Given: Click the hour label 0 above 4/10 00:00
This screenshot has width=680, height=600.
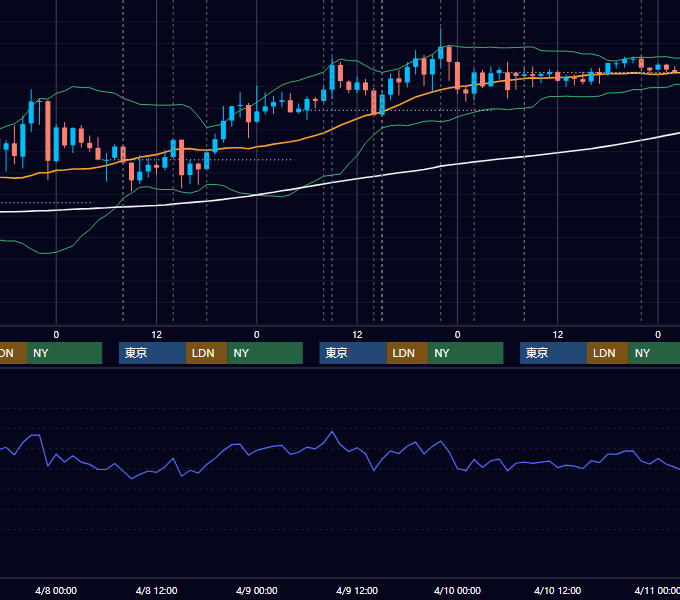Looking at the screenshot, I should point(457,335).
